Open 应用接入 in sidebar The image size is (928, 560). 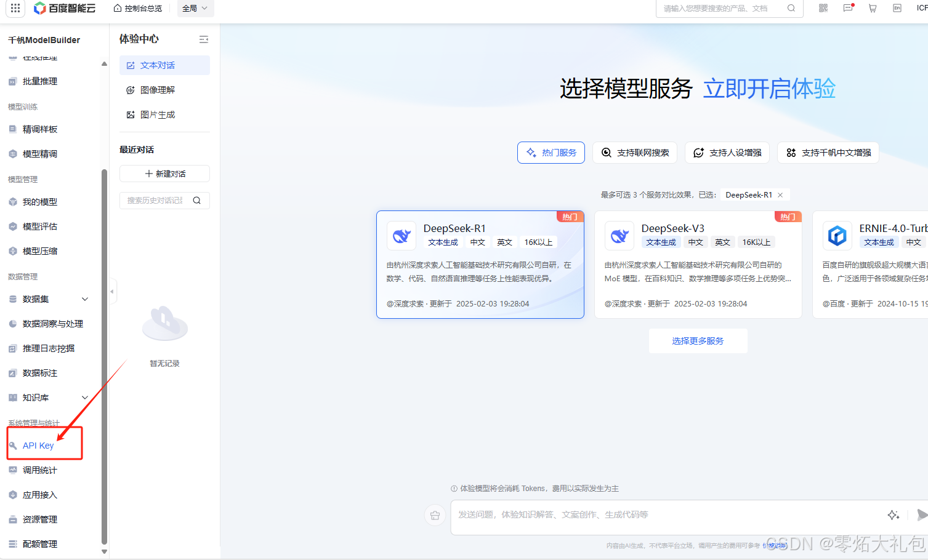point(40,495)
